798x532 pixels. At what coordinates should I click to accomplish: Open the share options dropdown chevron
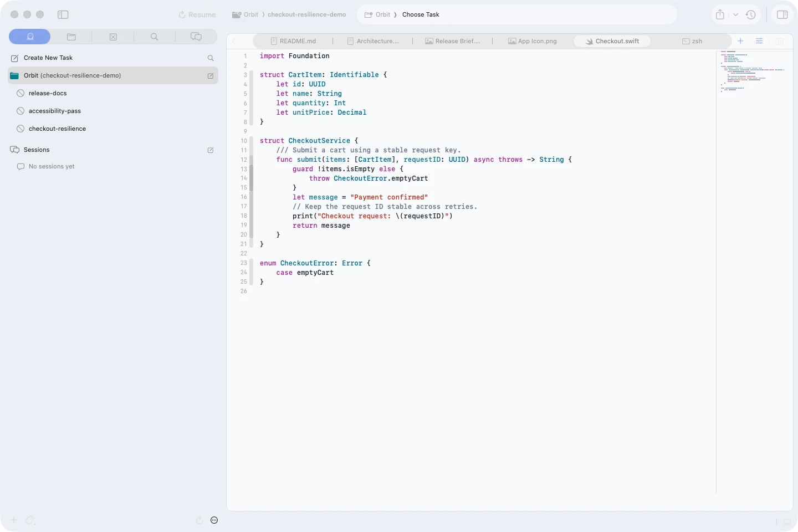click(x=735, y=15)
